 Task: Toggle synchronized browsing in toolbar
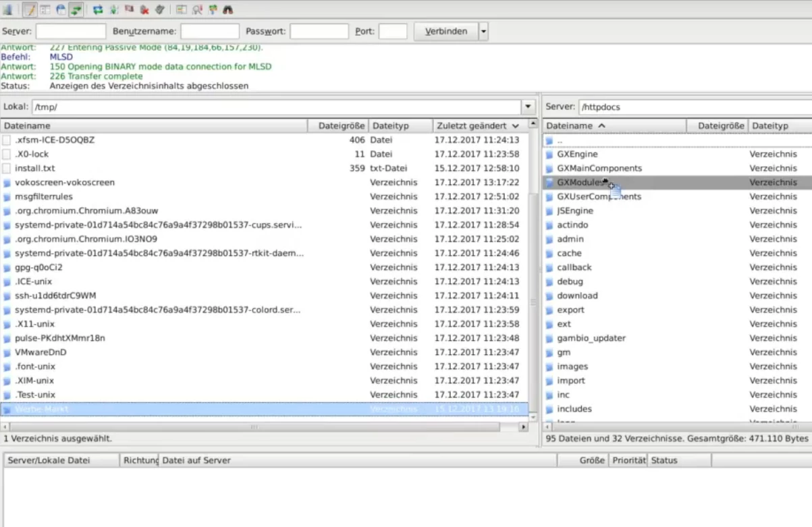(213, 9)
